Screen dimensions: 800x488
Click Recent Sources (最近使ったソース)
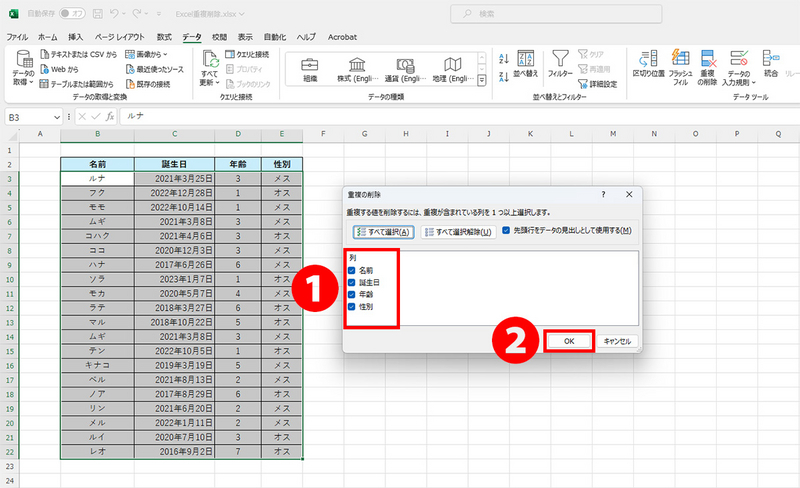155,69
